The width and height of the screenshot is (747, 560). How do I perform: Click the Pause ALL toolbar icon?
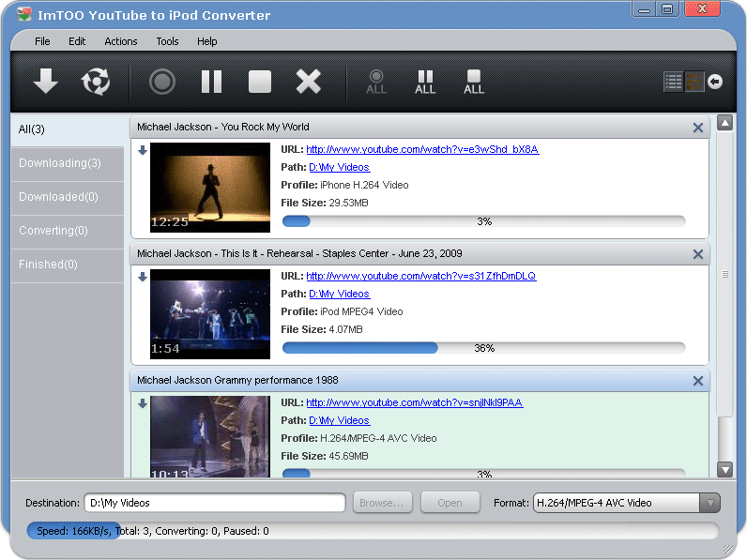pos(425,82)
